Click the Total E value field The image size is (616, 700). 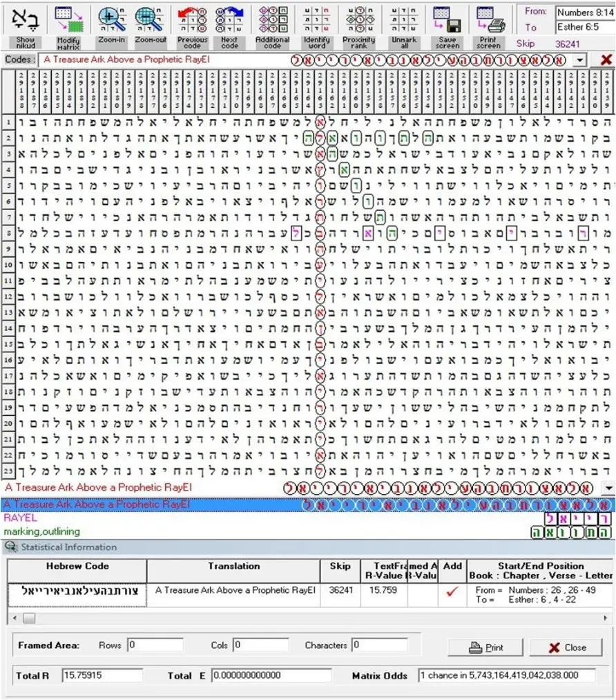click(x=271, y=675)
